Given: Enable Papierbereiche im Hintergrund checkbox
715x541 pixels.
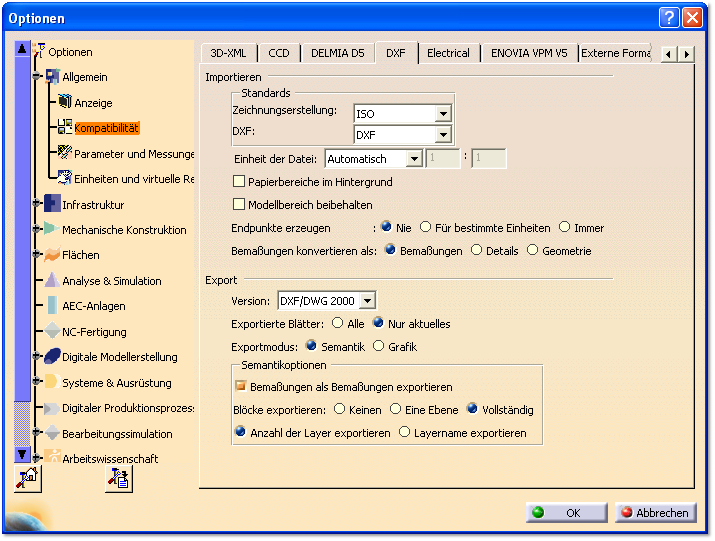Looking at the screenshot, I should (239, 182).
